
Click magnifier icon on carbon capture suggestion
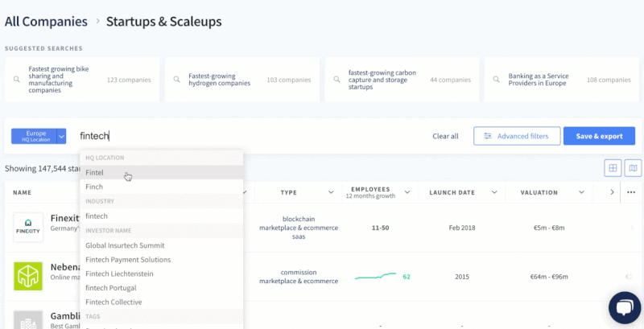point(336,80)
